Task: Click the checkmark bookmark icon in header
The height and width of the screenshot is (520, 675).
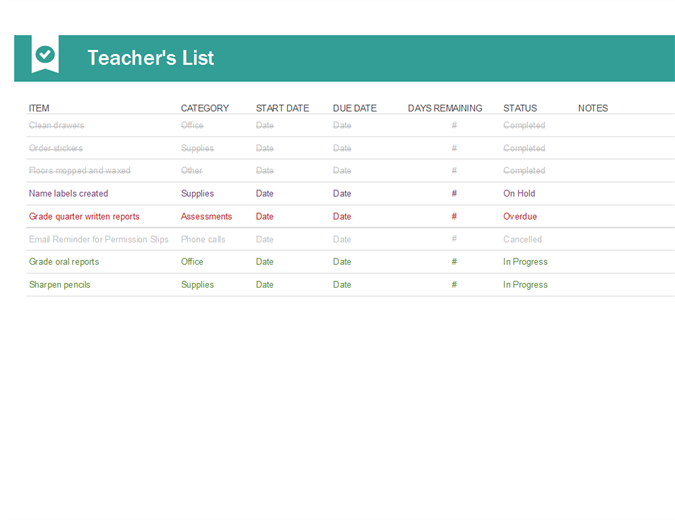Action: (x=45, y=54)
